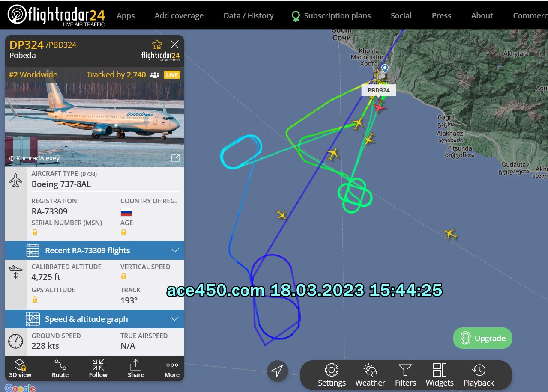Start Playback mode
The height and width of the screenshot is (392, 548).
coord(479,375)
